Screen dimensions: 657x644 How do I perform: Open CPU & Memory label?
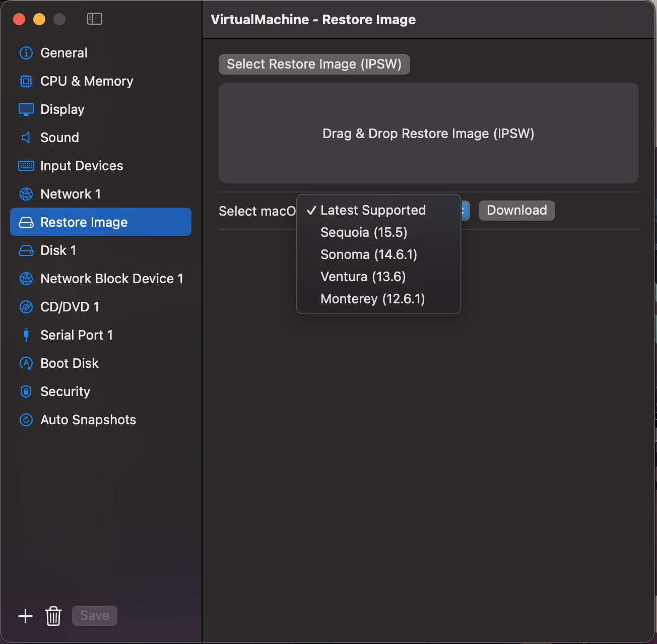87,81
